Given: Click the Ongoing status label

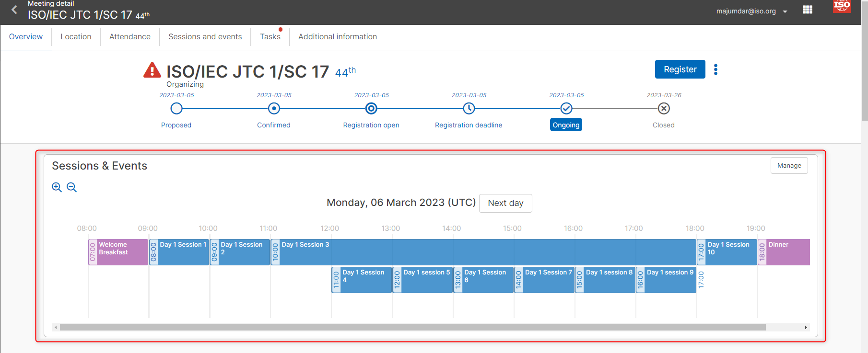Looking at the screenshot, I should point(566,125).
